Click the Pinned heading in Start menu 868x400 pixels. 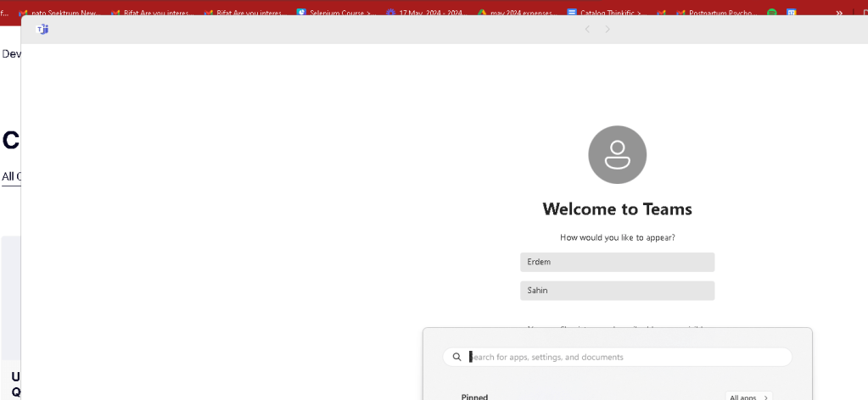coord(474,397)
